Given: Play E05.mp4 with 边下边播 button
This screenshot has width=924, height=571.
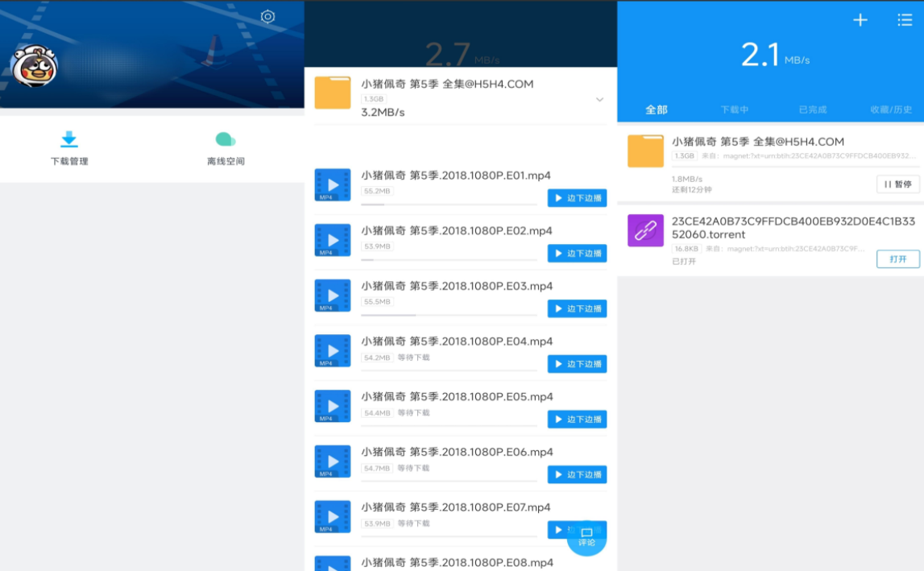Looking at the screenshot, I should pyautogui.click(x=577, y=420).
